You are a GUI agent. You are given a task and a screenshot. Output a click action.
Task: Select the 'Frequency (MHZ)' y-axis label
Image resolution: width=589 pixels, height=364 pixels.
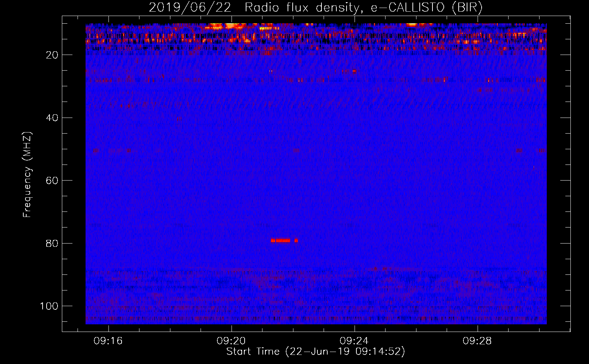click(27, 175)
